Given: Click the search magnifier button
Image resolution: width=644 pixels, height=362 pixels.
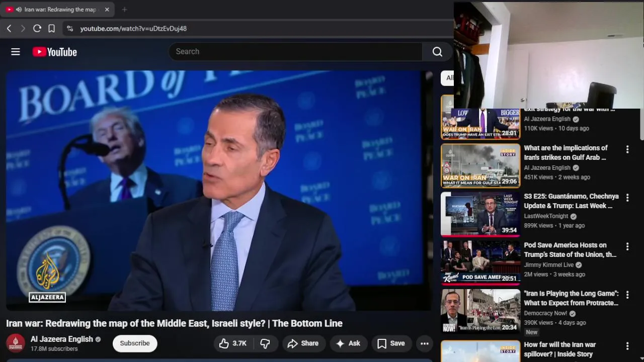Looking at the screenshot, I should click(437, 52).
